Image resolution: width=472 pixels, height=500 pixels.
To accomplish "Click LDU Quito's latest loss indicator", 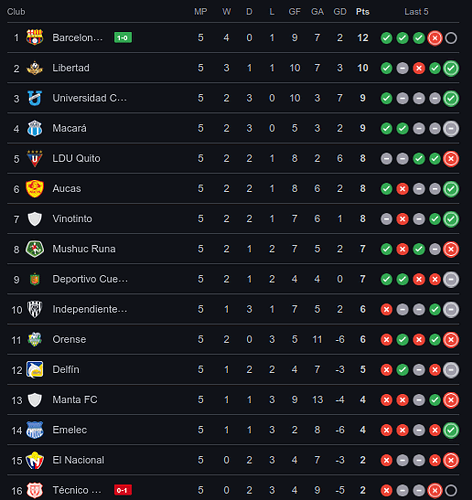I will pos(451,159).
